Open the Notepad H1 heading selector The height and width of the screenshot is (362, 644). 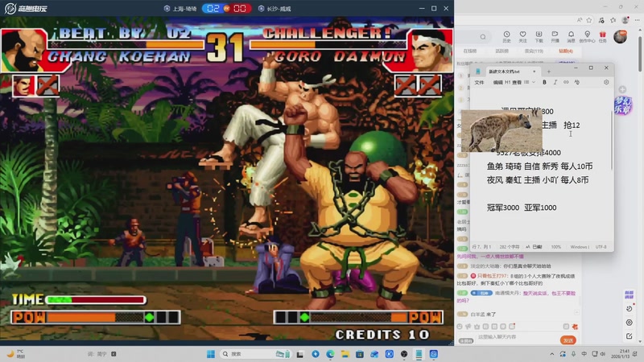(x=507, y=82)
